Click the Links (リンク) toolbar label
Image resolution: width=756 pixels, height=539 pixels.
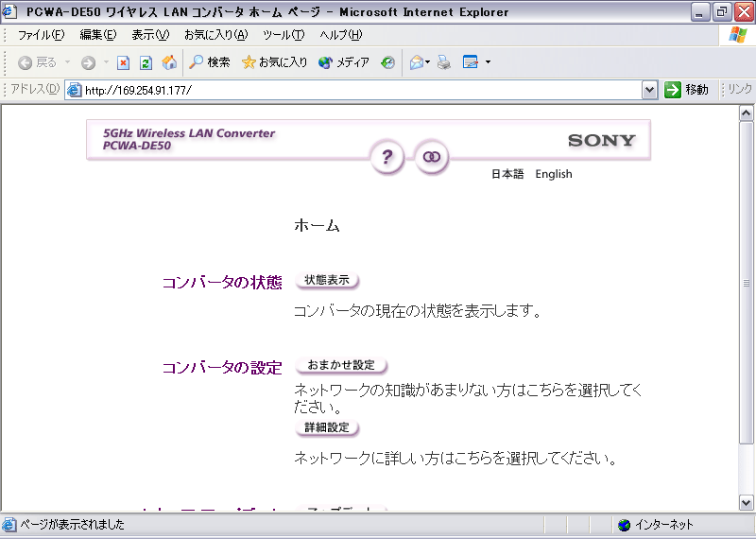coord(740,89)
